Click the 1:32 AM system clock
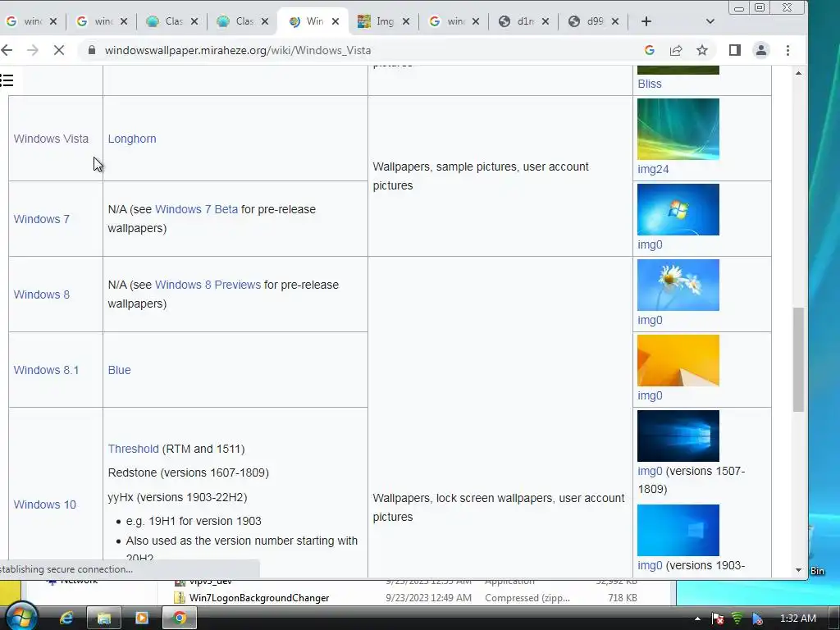This screenshot has height=630, width=840. click(797, 619)
